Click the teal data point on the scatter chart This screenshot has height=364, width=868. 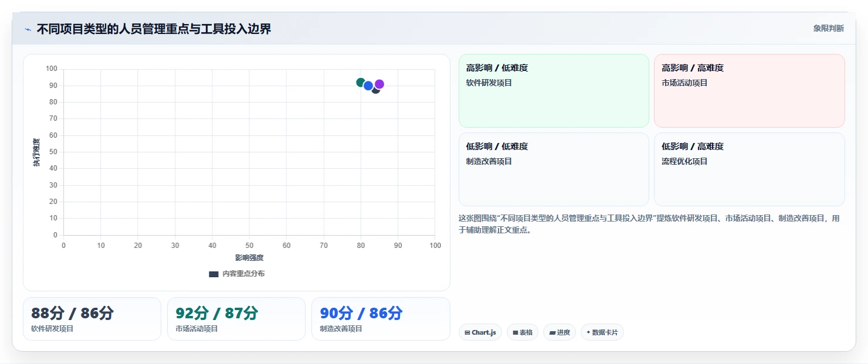point(361,83)
